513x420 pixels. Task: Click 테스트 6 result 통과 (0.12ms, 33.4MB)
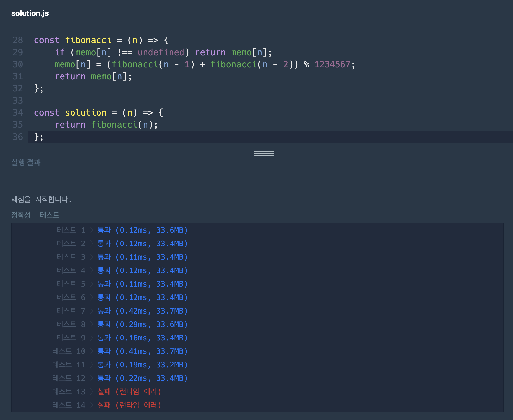(x=143, y=297)
